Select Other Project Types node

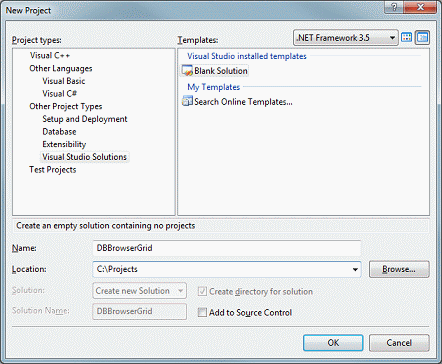[x=66, y=106]
